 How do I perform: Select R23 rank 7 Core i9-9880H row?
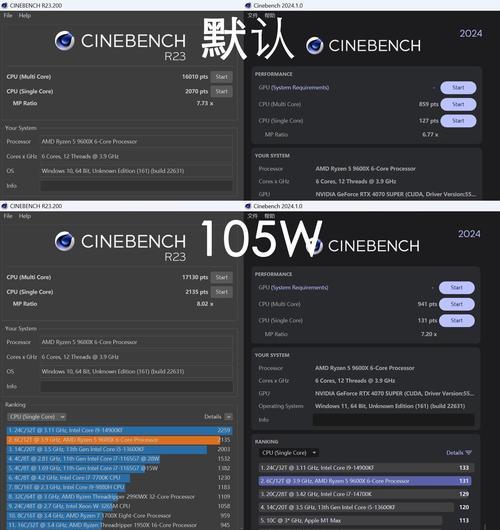click(x=119, y=487)
